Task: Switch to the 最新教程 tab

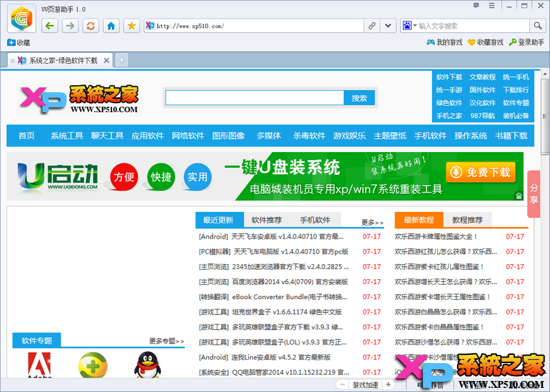Action: pos(419,220)
